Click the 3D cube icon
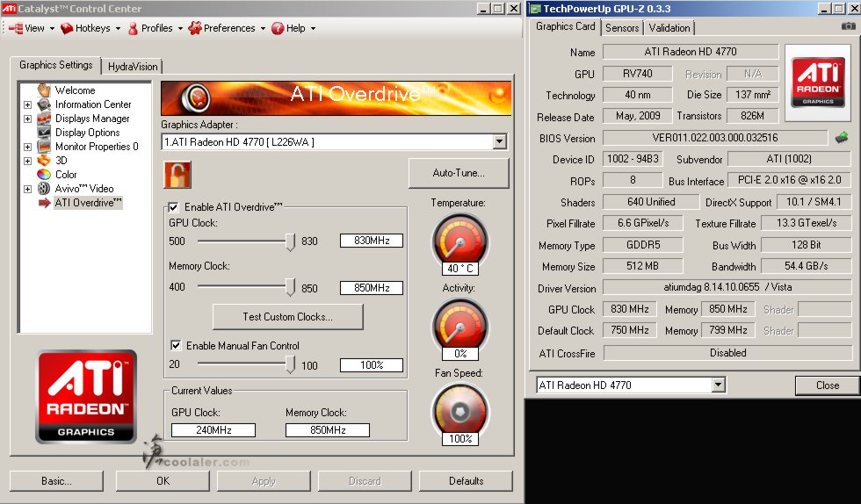The width and height of the screenshot is (861, 504). 44,161
